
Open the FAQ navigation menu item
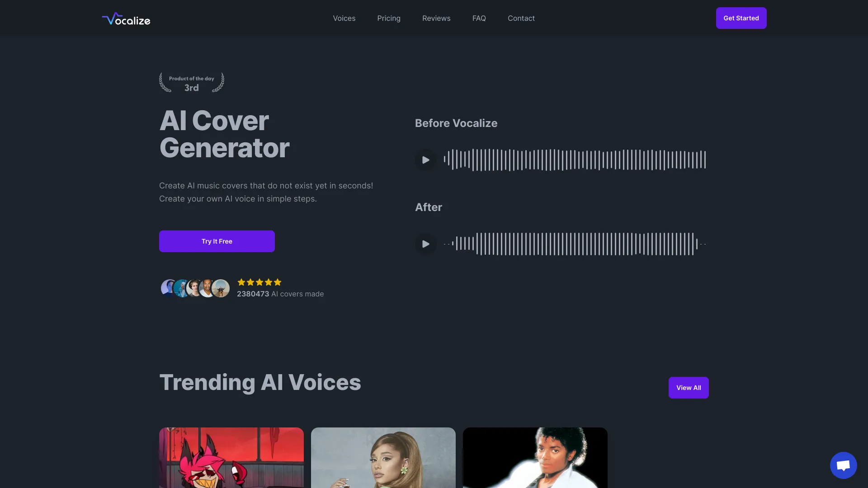(x=479, y=18)
